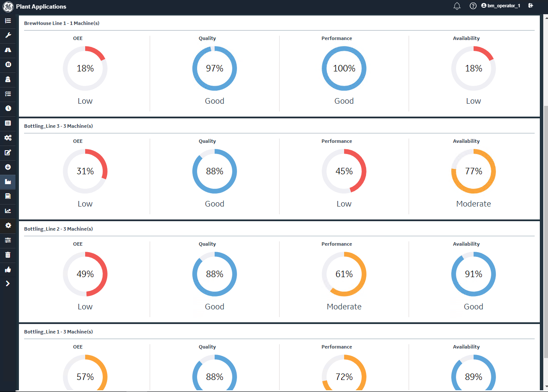The image size is (548, 392).
Task: Click Bottling_Line 3 Quality 88% gauge
Action: point(215,171)
